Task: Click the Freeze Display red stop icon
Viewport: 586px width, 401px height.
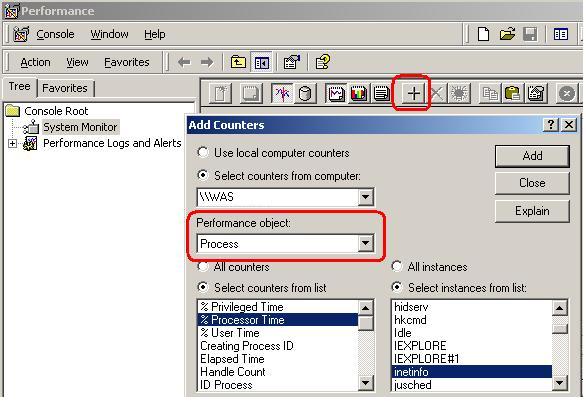Action: coord(567,93)
